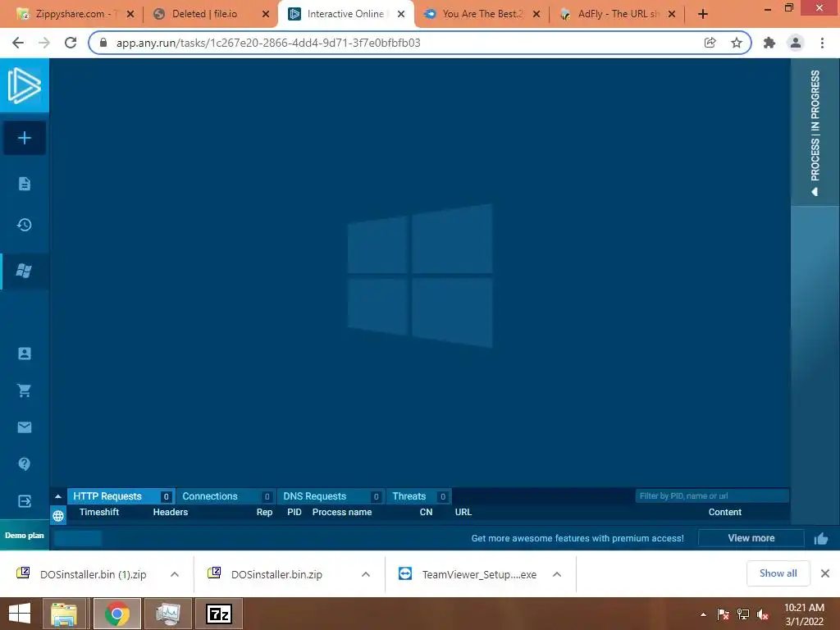
Task: Click the Filter by PID field
Action: (712, 496)
